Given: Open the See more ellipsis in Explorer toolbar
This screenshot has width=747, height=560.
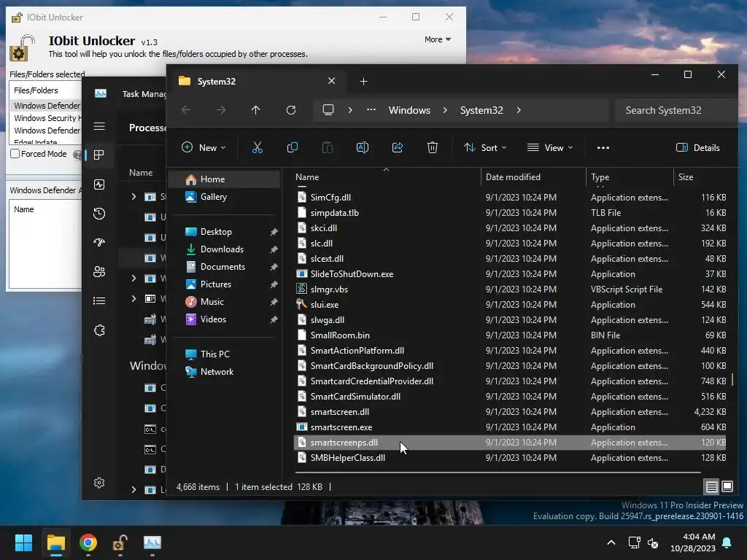Looking at the screenshot, I should tap(603, 147).
